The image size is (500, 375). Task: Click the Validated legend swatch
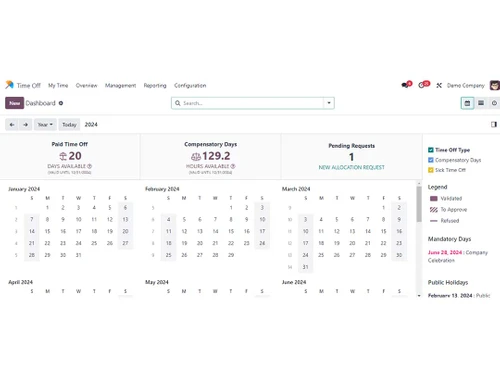[x=434, y=199]
